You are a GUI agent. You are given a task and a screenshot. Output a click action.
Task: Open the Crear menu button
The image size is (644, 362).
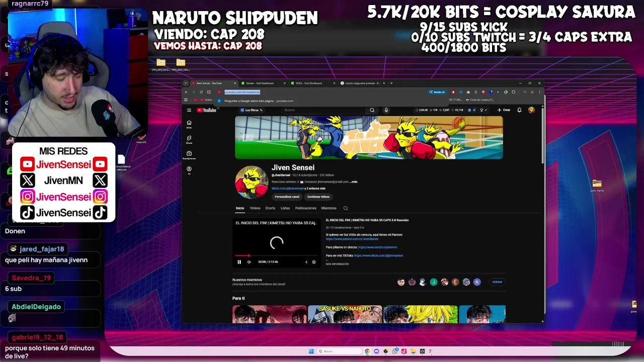pos(504,110)
